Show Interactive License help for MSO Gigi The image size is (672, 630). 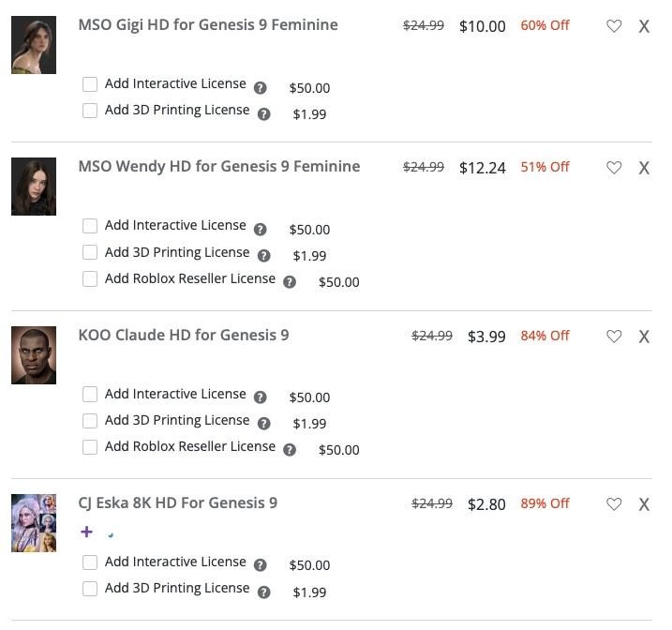[x=261, y=88]
